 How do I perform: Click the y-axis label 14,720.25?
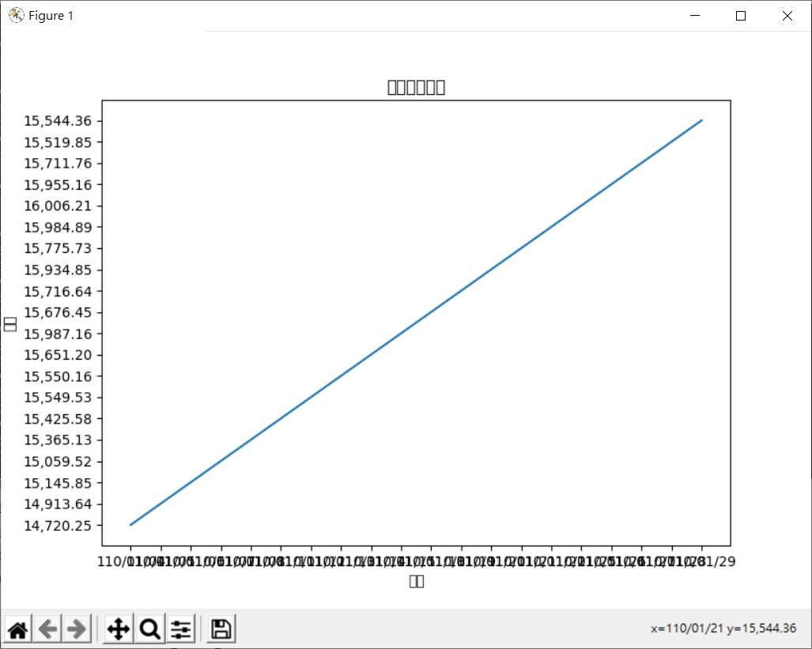point(58,526)
